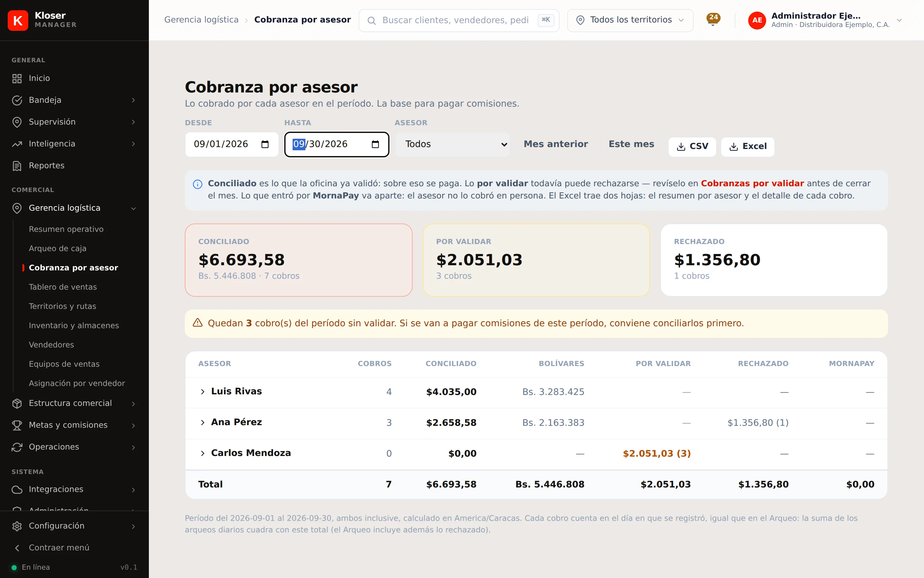Click the Supervisión pin icon
The height and width of the screenshot is (578, 924).
pos(17,122)
